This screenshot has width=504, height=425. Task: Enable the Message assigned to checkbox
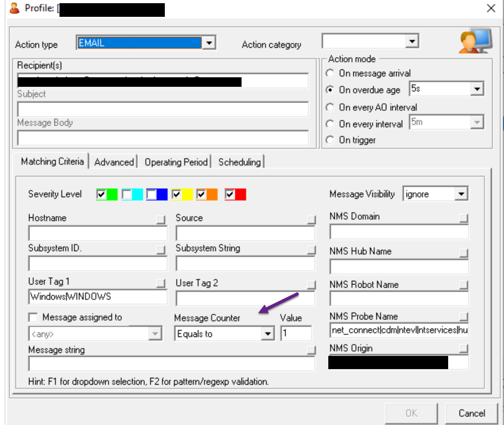33,317
